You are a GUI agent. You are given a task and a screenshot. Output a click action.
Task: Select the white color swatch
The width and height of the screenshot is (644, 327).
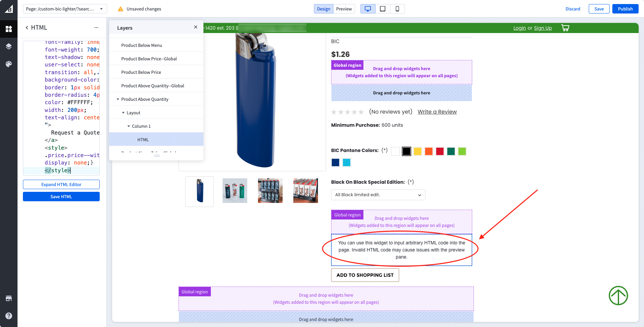click(395, 151)
